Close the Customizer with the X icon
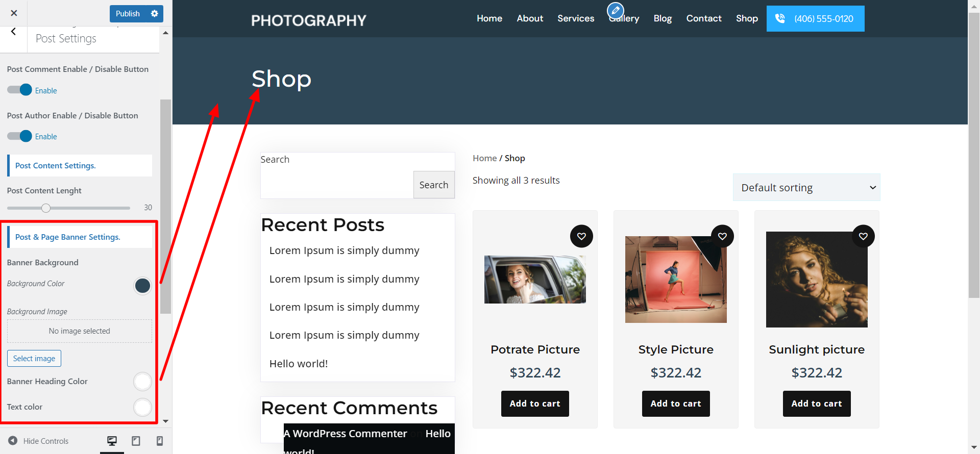This screenshot has height=454, width=980. [14, 13]
